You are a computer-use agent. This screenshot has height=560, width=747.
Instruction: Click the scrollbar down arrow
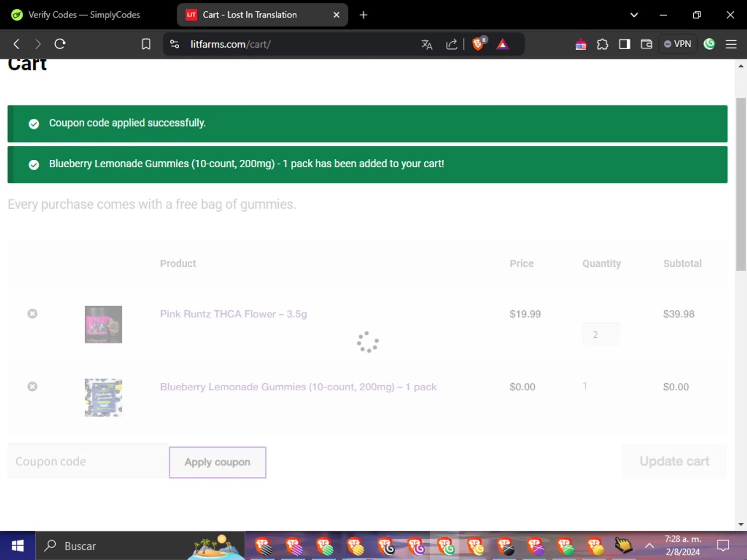click(741, 524)
